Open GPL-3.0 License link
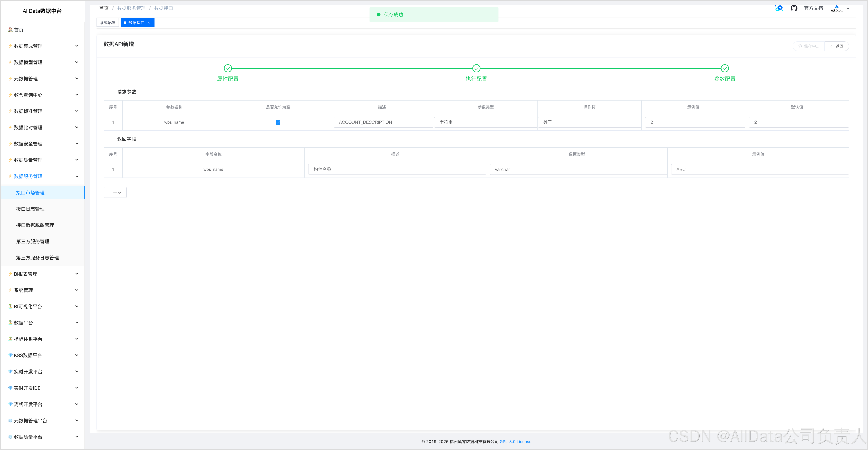Viewport: 868px width, 450px height. [x=515, y=442]
